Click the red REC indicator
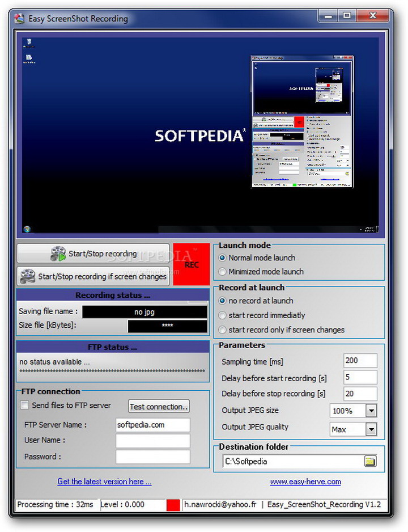 (192, 264)
